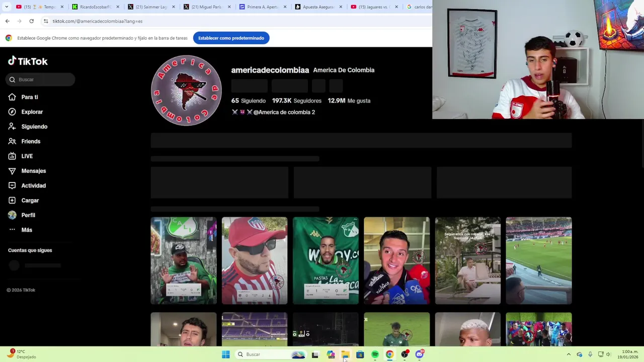This screenshot has width=644, height=362.
Task: Open video with blue and red team celebration
Action: tap(538, 329)
